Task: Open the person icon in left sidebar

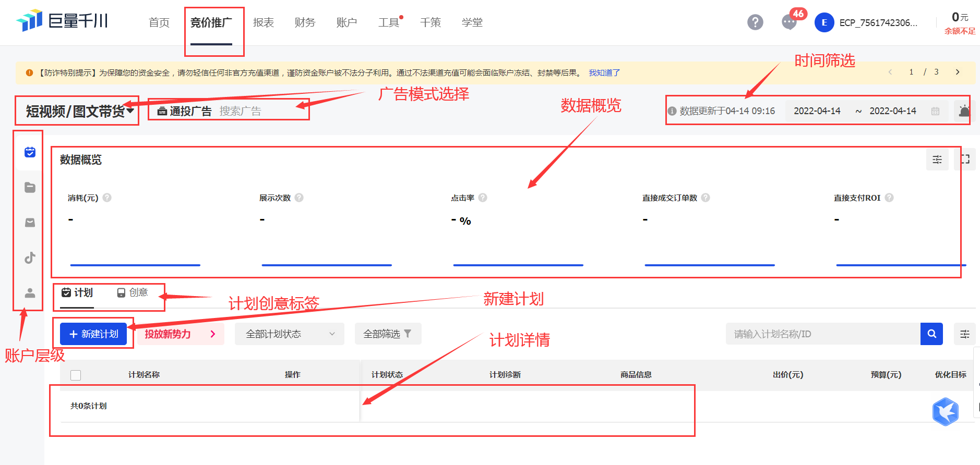Action: pyautogui.click(x=30, y=293)
